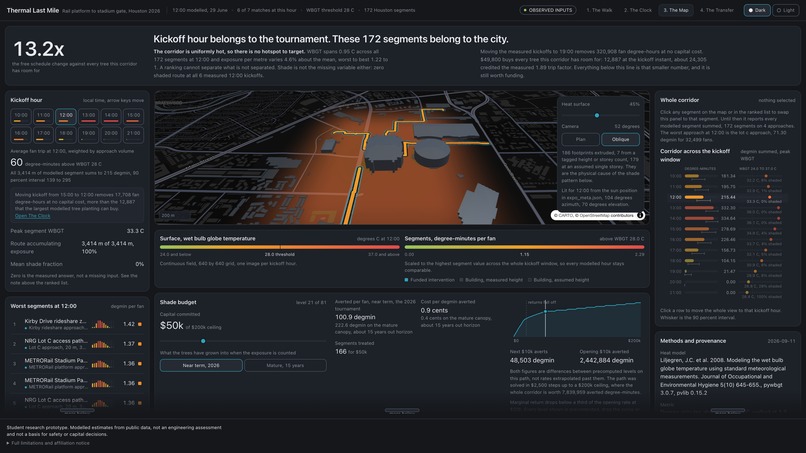
Task: Click the stadium building on the 3D map
Action: pyautogui.click(x=383, y=152)
